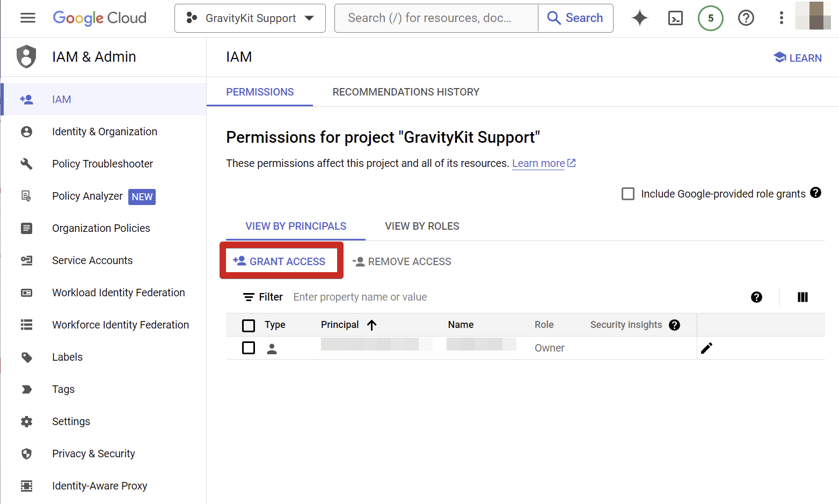This screenshot has width=839, height=504.
Task: Click the Filter icon label
Action: pyautogui.click(x=262, y=297)
